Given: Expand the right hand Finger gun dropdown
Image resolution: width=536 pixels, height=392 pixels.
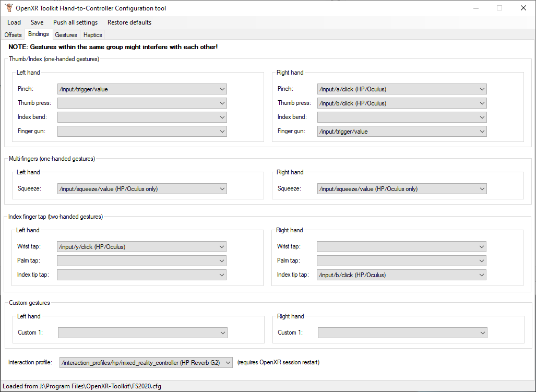Looking at the screenshot, I should [402, 132].
